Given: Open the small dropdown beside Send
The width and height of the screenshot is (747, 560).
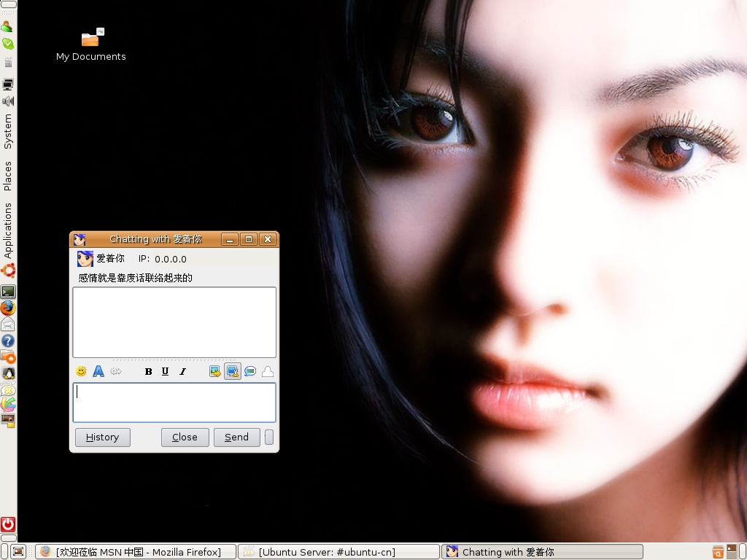Looking at the screenshot, I should pos(269,437).
